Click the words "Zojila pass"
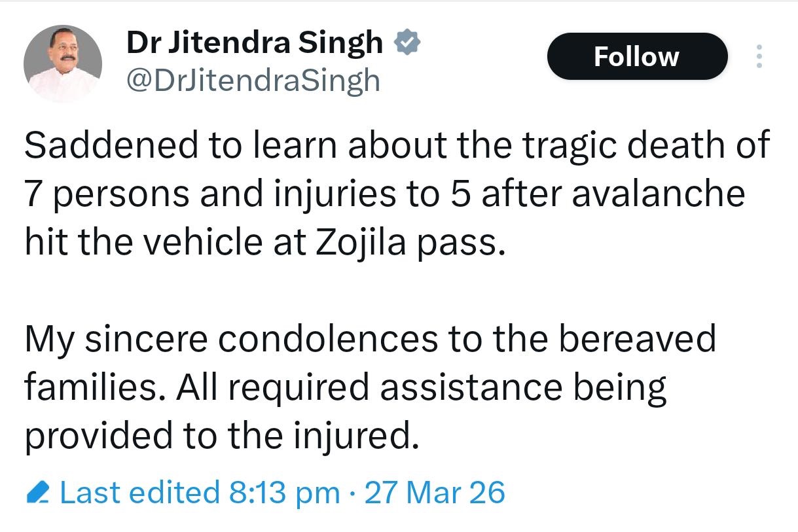Screen dimensions: 798x532 point(411,242)
